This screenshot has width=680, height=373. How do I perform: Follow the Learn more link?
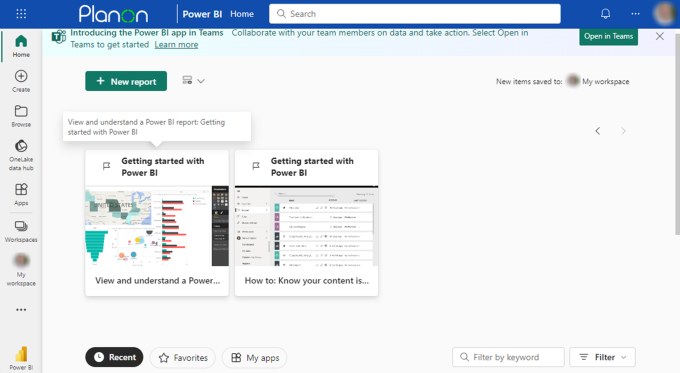click(x=176, y=45)
